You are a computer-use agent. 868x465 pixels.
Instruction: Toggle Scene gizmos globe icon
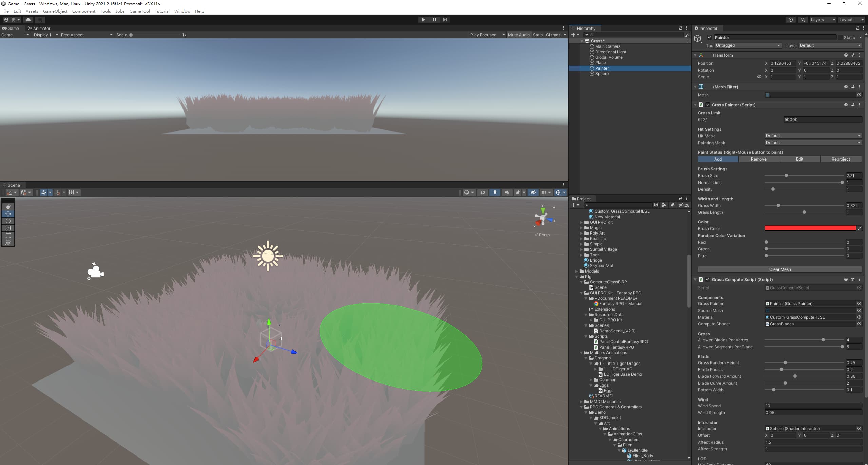[558, 192]
